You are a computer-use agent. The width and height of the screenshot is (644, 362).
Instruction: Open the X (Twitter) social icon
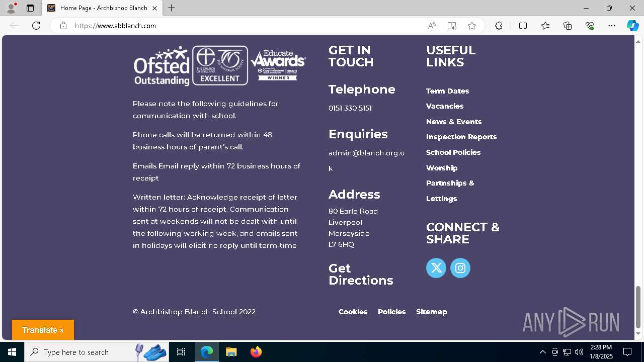click(436, 268)
